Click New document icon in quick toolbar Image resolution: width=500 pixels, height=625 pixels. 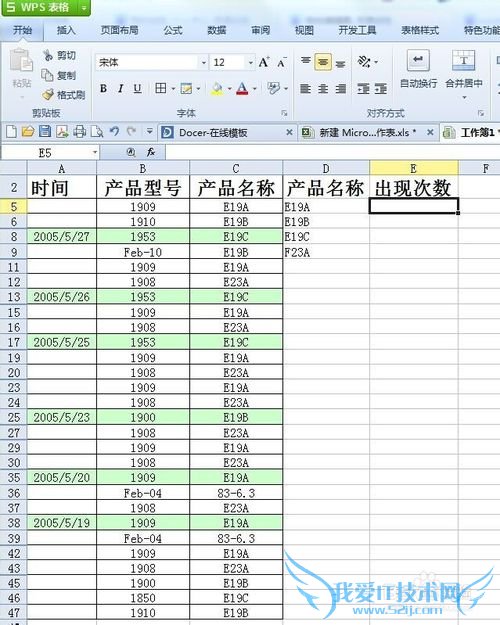[x=11, y=132]
